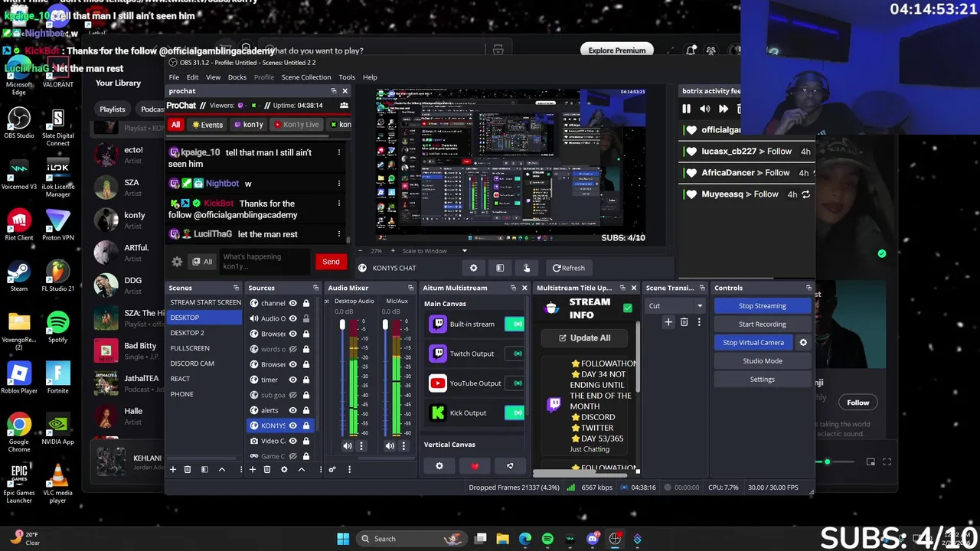Viewport: 980px width, 551px height.
Task: Open the Docks menu in OBS
Action: [x=237, y=77]
